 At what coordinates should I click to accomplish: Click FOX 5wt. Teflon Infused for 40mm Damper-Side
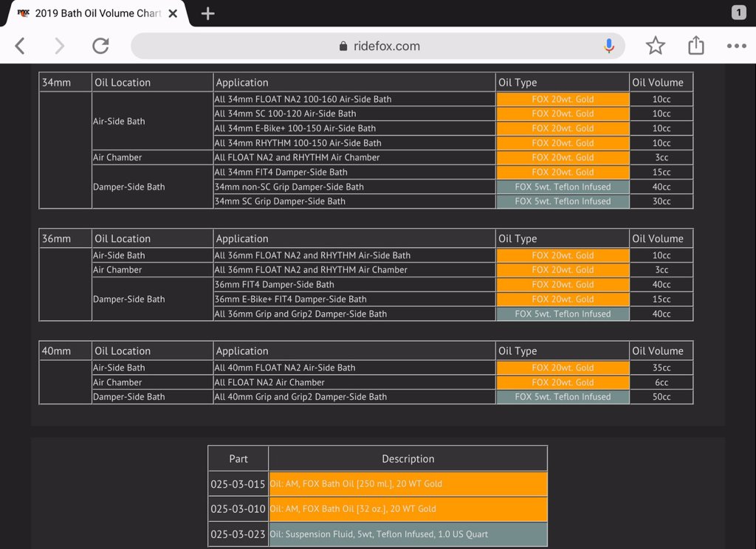pos(563,397)
